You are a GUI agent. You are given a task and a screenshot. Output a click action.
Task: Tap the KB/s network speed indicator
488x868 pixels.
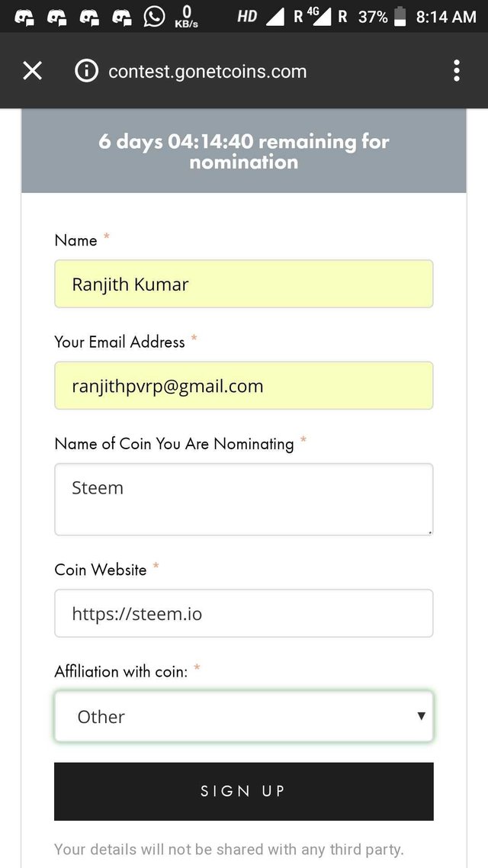[186, 17]
